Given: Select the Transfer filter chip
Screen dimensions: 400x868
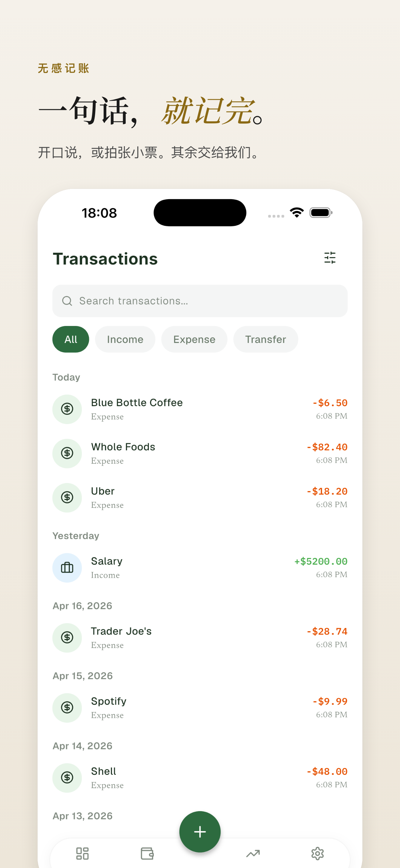Looking at the screenshot, I should (x=265, y=339).
